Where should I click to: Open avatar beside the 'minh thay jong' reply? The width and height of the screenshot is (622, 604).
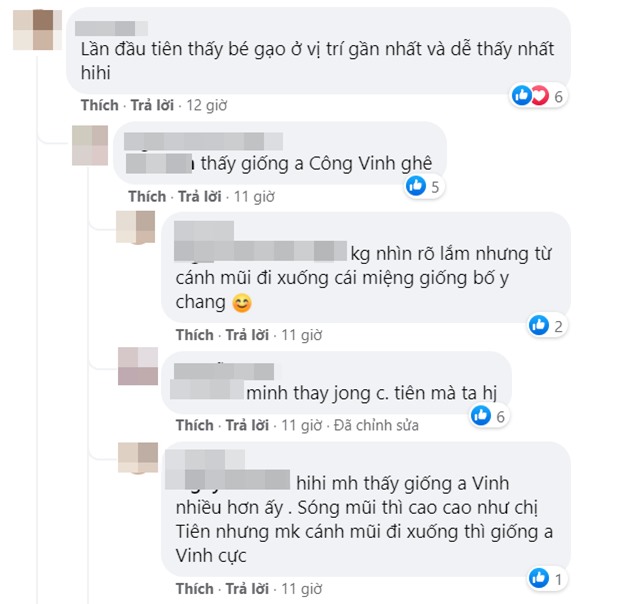(x=138, y=366)
